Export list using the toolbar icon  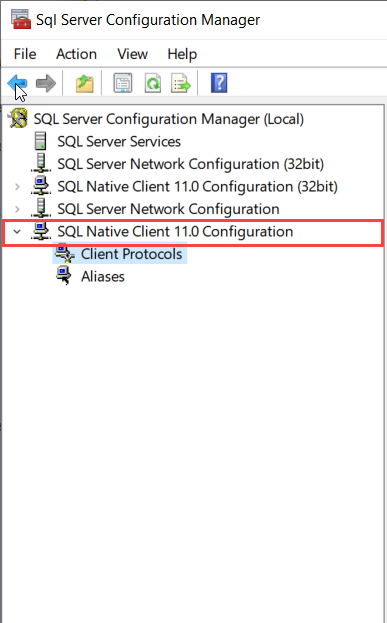point(181,83)
